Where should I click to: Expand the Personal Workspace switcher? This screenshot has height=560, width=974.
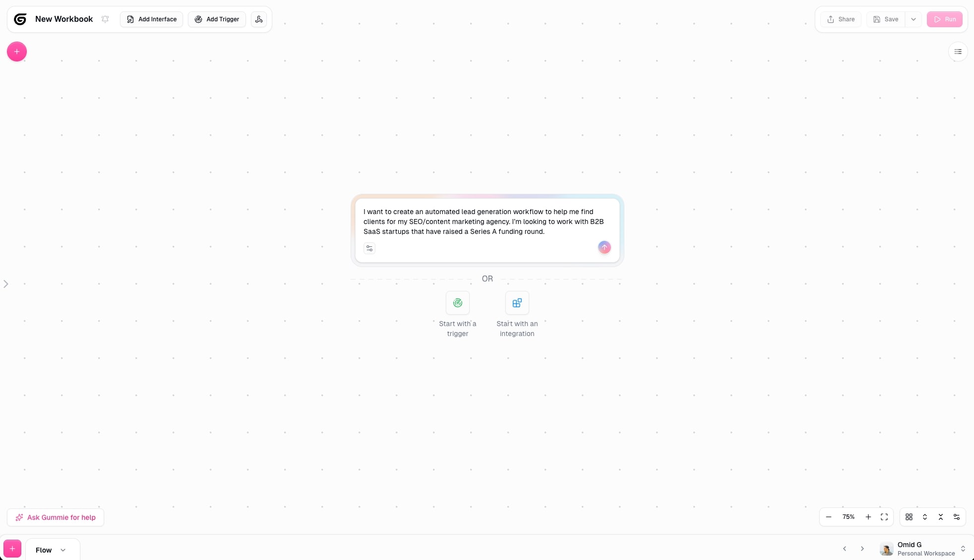coord(963,549)
